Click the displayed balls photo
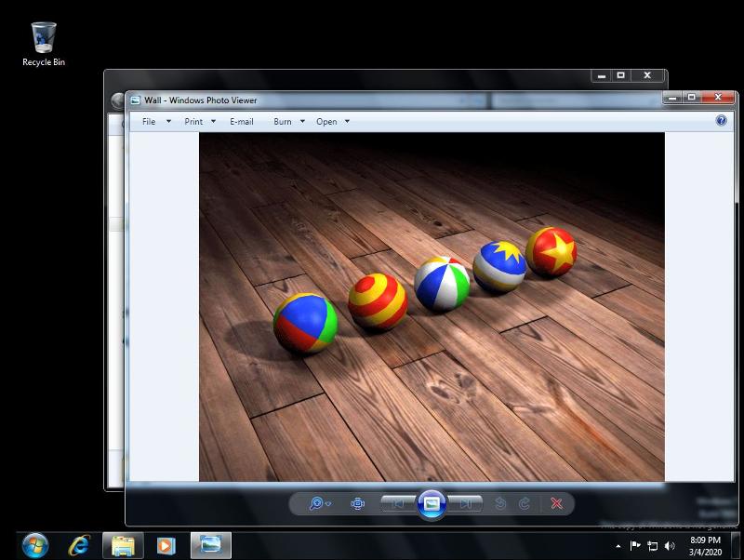This screenshot has width=744, height=560. point(432,307)
